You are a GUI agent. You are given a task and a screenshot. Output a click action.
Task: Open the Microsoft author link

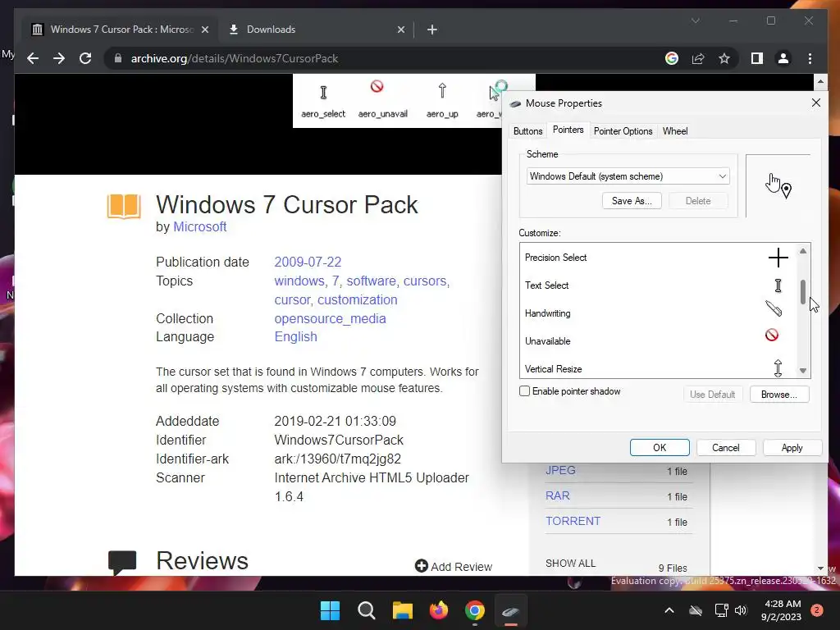pyautogui.click(x=200, y=226)
